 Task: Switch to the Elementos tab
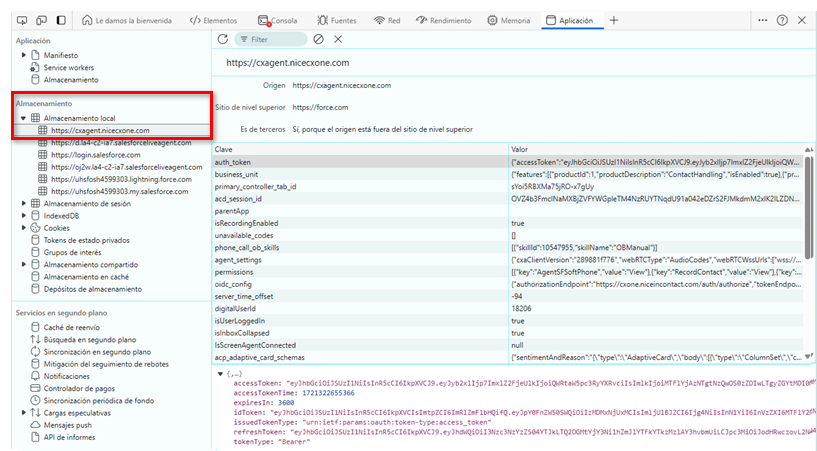click(213, 20)
